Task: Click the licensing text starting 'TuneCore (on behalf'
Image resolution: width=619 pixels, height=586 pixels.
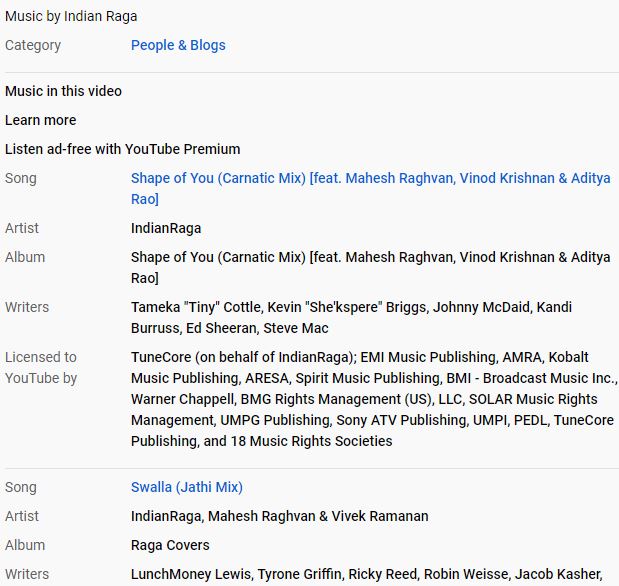Action: pos(374,399)
